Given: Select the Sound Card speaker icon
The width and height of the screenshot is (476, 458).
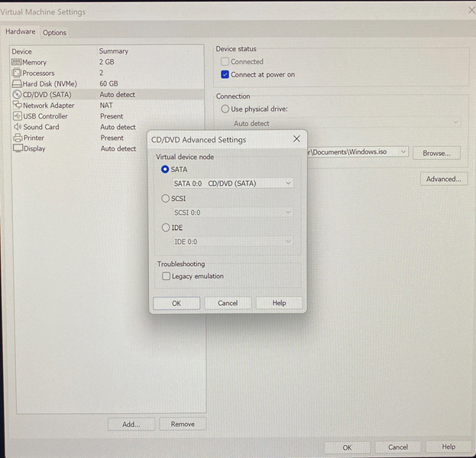Looking at the screenshot, I should point(17,127).
